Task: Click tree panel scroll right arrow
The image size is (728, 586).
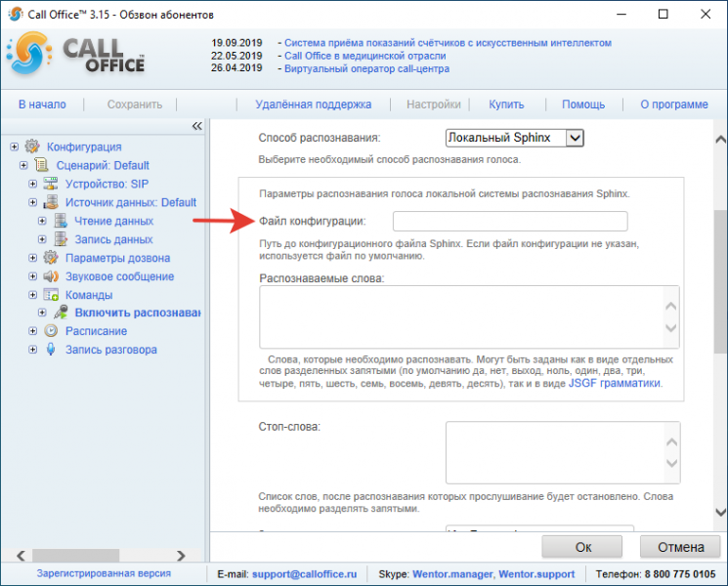Action: [181, 556]
